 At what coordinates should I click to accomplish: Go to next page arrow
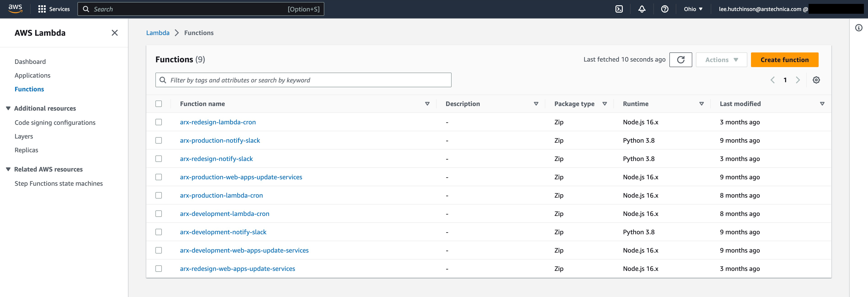pyautogui.click(x=798, y=80)
